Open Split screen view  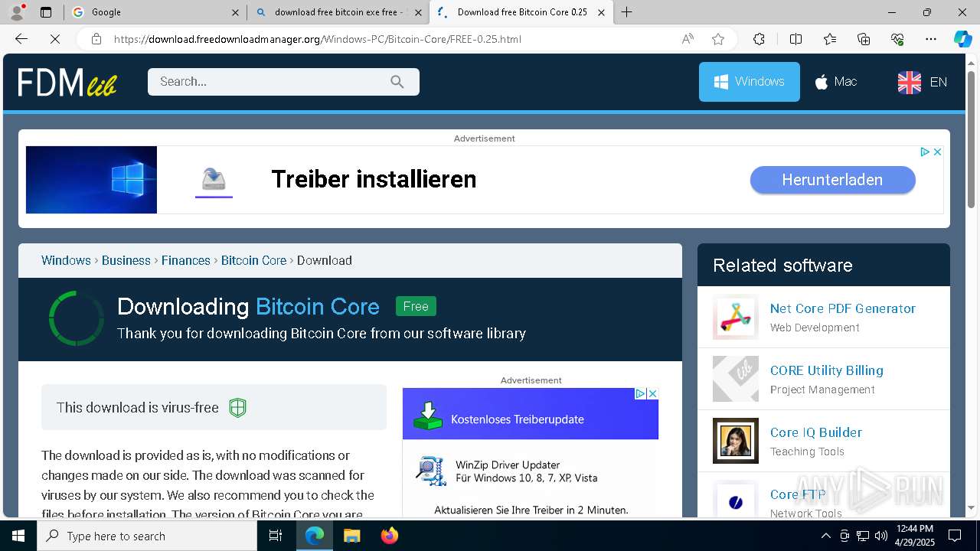(x=795, y=39)
